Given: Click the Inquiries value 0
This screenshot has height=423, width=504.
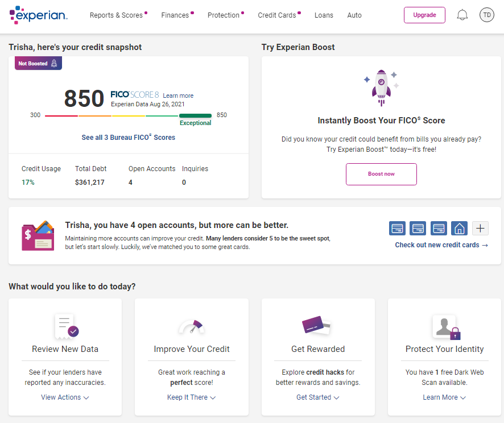Looking at the screenshot, I should pos(184,183).
